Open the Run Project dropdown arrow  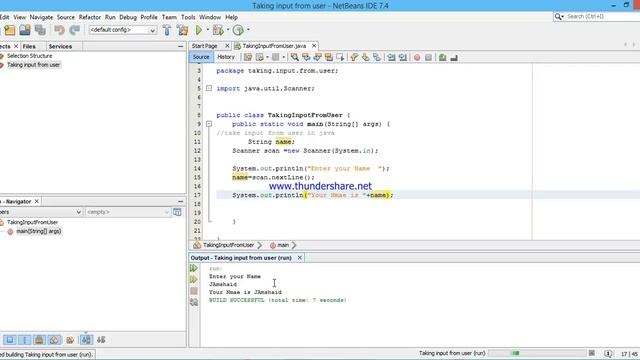pyautogui.click(x=207, y=30)
